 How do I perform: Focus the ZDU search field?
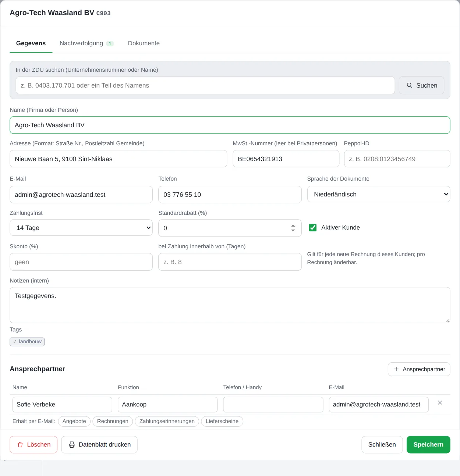205,85
